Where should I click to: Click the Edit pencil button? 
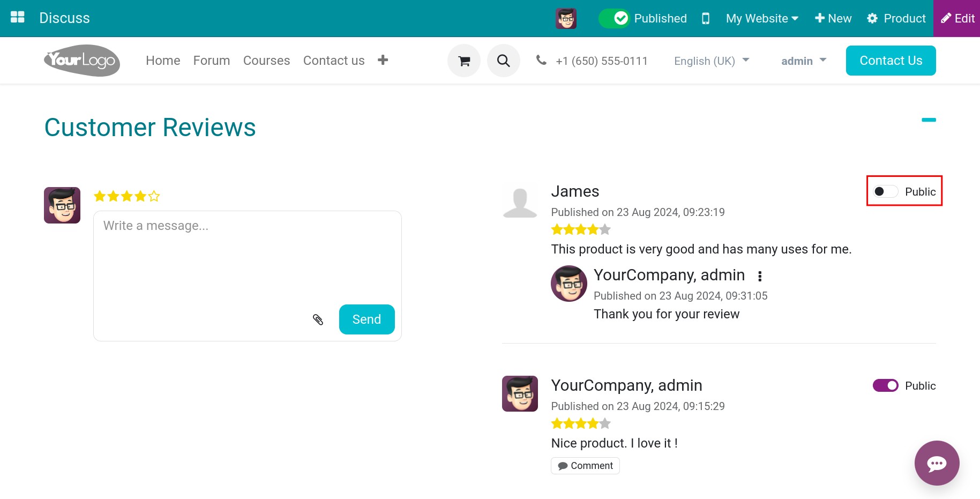click(957, 18)
